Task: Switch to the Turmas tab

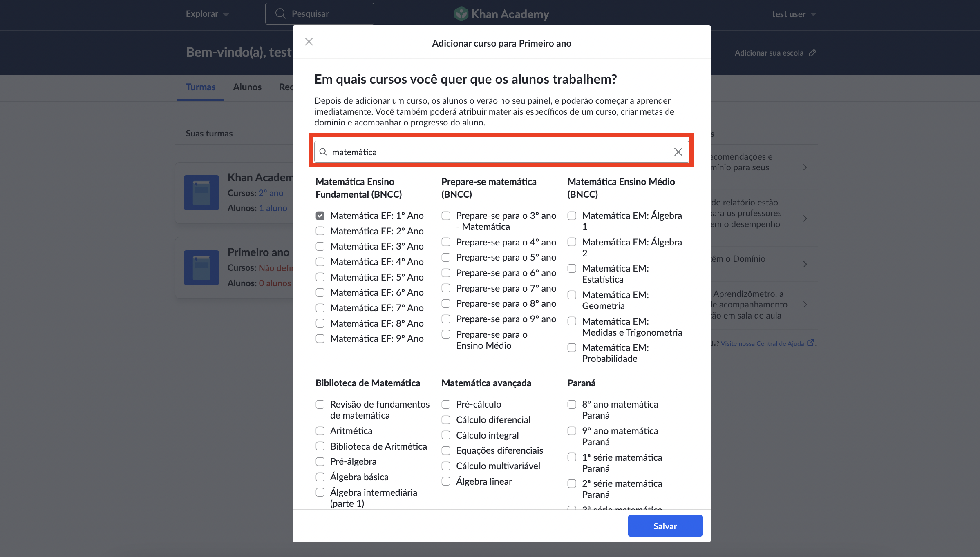Action: point(200,87)
